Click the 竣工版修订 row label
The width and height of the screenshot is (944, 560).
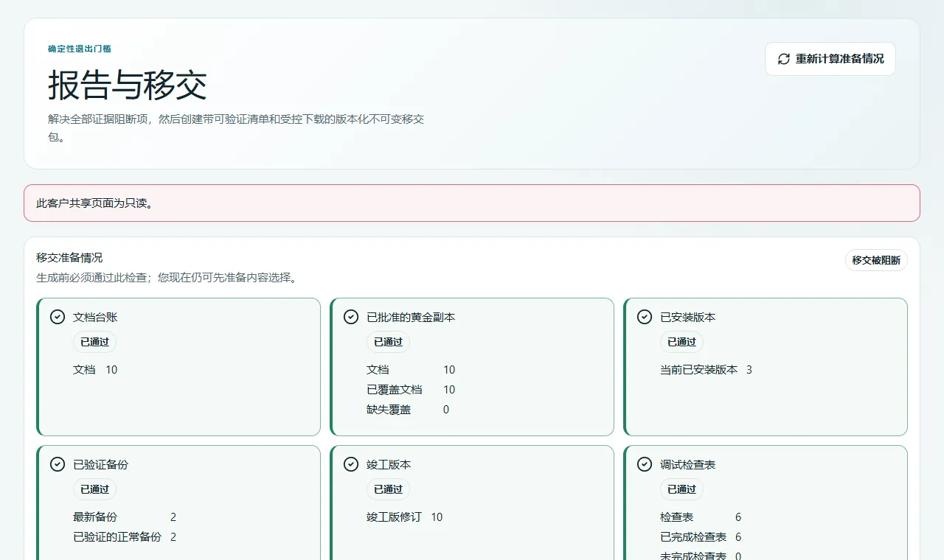coord(394,517)
